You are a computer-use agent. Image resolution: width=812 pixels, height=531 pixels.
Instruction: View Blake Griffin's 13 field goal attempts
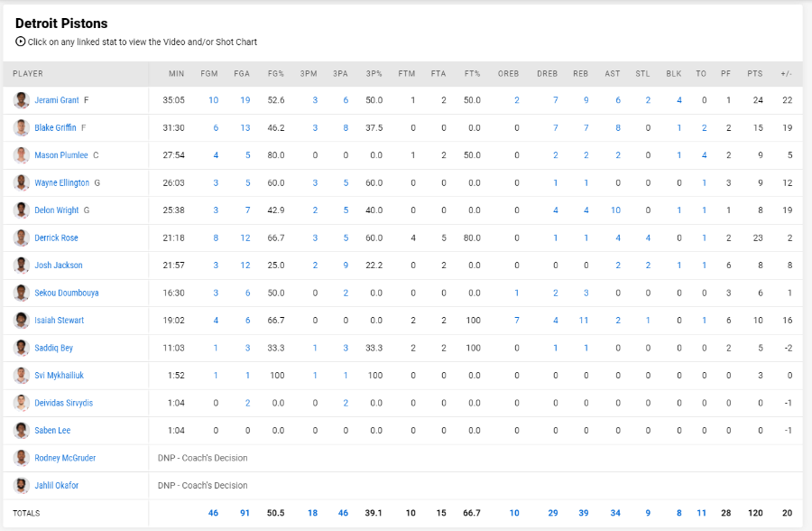pyautogui.click(x=245, y=127)
